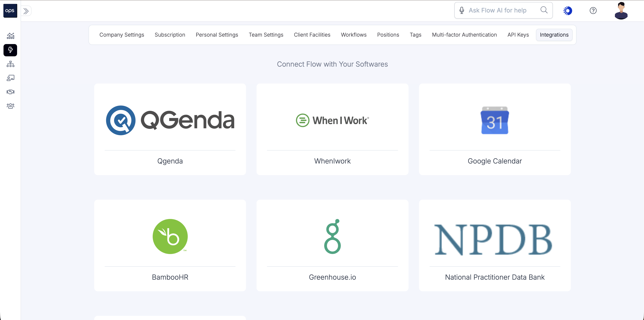
Task: Open the org hierarchy sidebar icon
Action: [x=10, y=64]
